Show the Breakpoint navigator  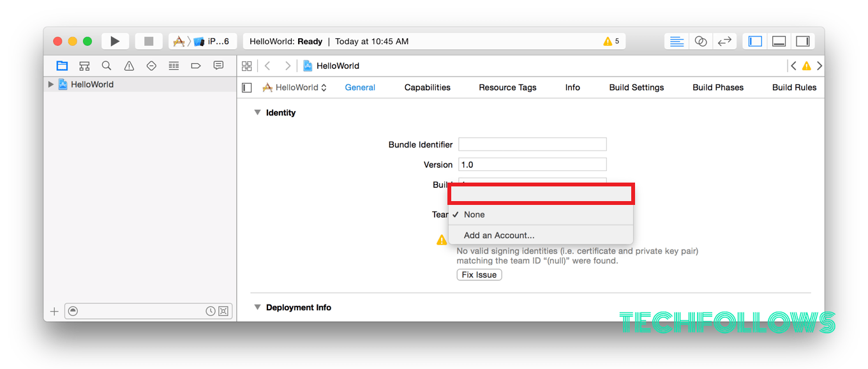pyautogui.click(x=196, y=66)
